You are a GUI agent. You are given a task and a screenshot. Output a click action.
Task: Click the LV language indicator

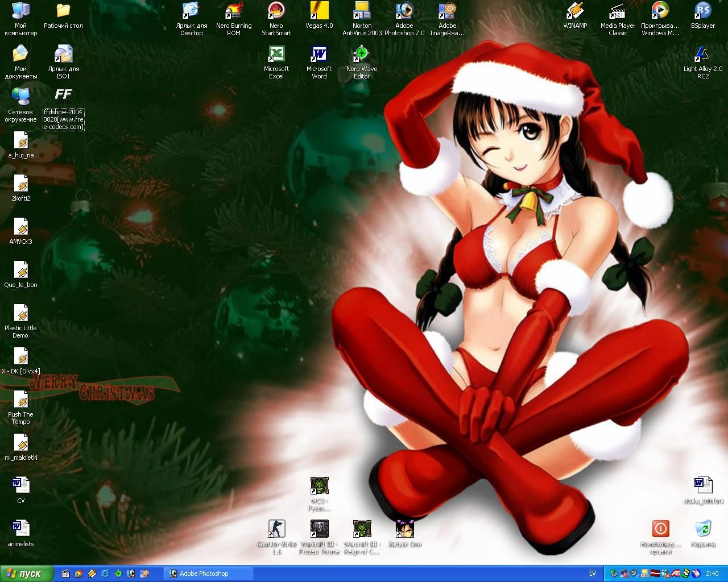point(592,573)
